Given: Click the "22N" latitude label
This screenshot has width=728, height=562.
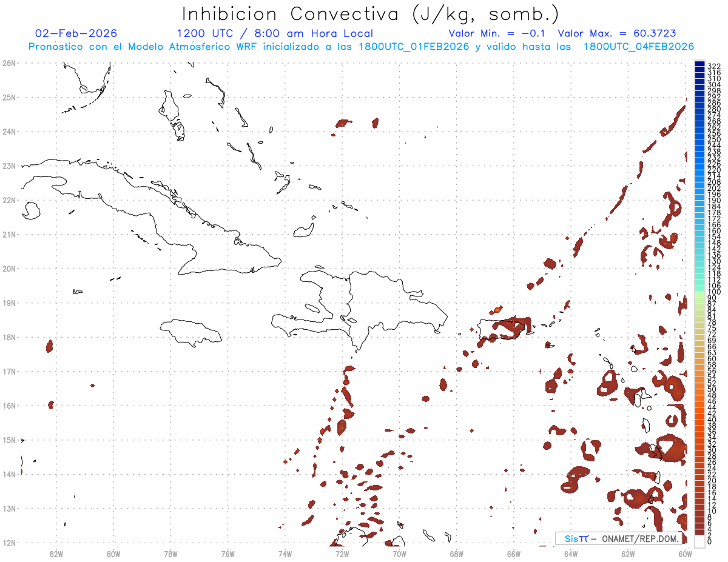Looking at the screenshot, I should click(9, 200).
